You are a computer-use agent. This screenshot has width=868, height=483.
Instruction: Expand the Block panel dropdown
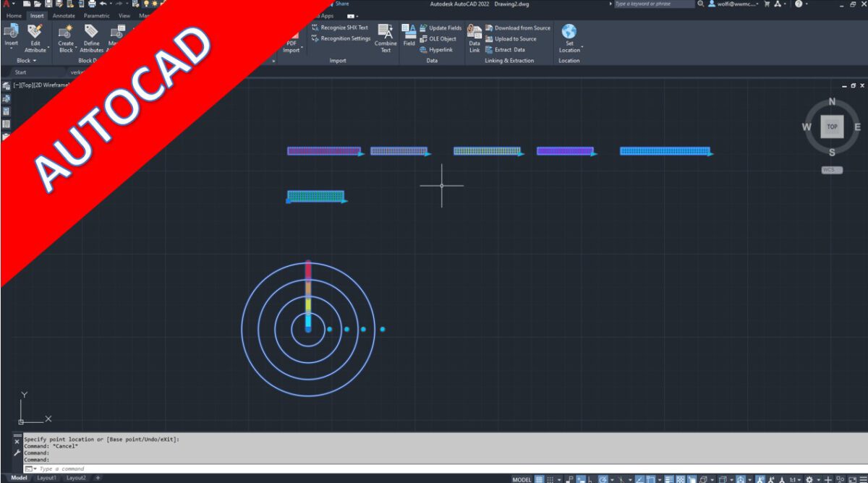[x=26, y=61]
